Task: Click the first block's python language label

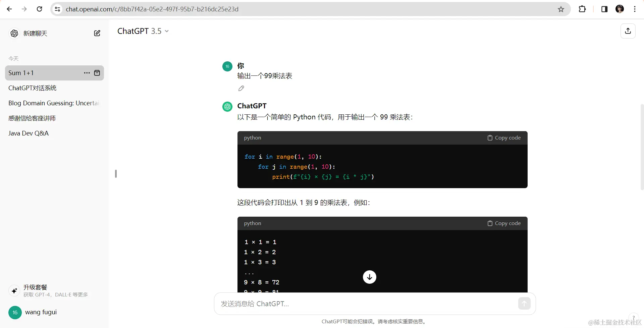Action: (253, 138)
